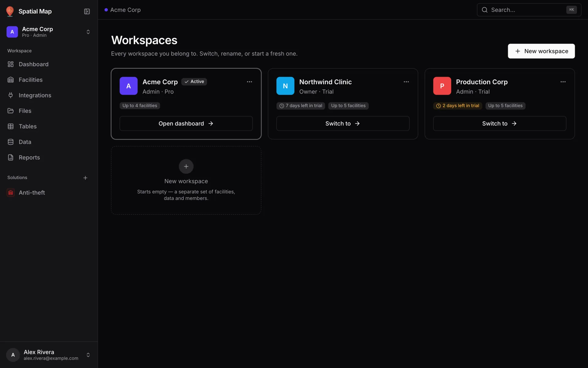Open Files in the sidebar
This screenshot has height=368, width=588.
pos(49,111)
